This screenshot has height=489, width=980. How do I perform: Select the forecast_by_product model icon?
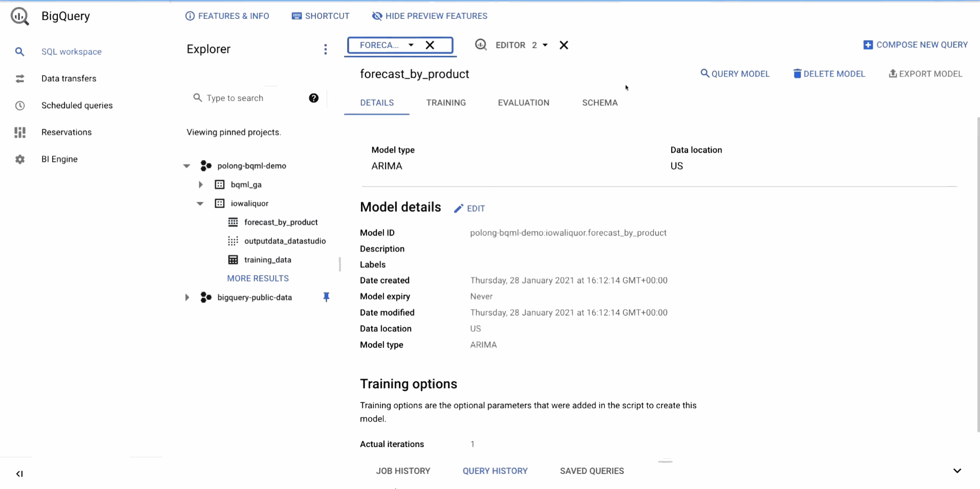(234, 222)
